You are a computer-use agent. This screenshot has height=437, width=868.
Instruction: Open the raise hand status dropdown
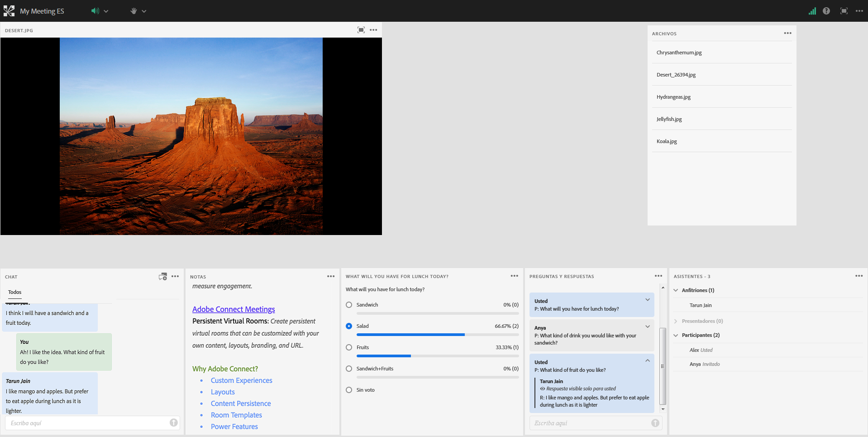click(144, 11)
